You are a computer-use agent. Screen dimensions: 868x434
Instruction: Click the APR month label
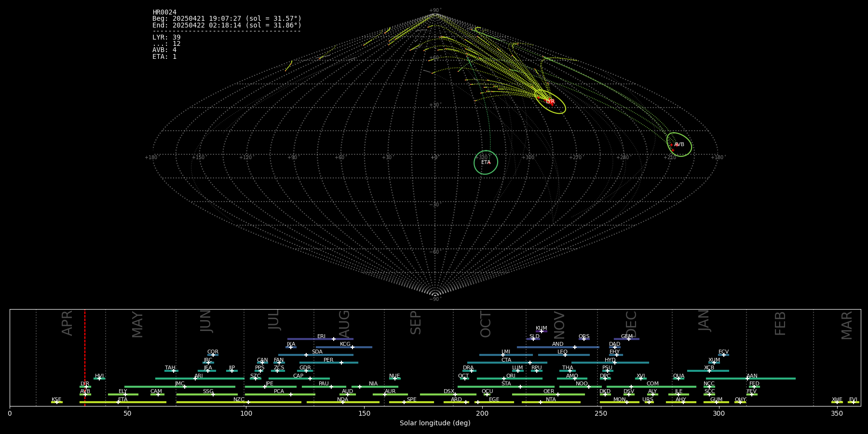click(67, 323)
